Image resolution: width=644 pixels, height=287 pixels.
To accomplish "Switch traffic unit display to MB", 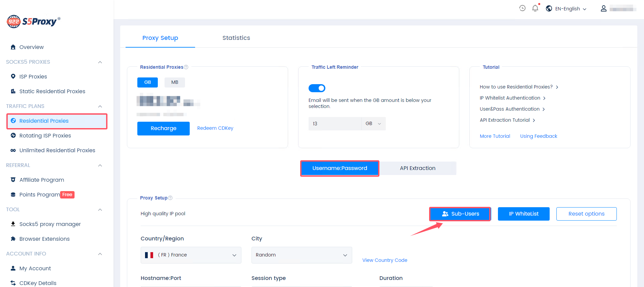I will 175,82.
